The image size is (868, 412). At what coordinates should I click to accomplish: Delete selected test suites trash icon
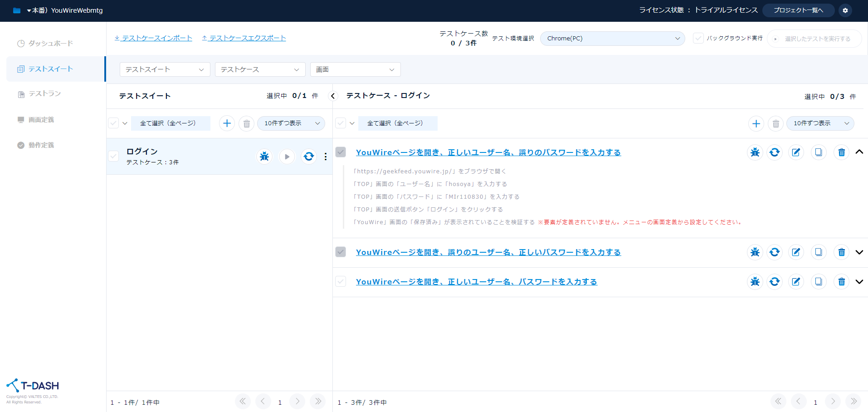(246, 123)
